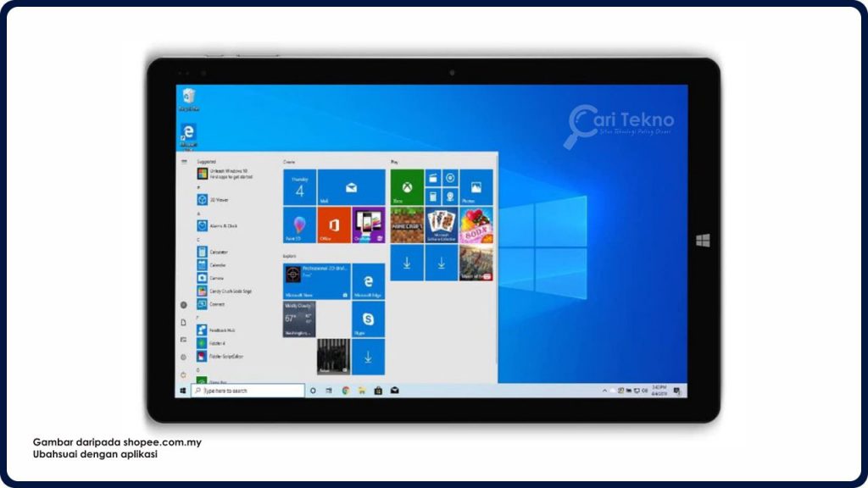868x488 pixels.
Task: Open Settings from the Start sidebar gear
Action: tap(183, 357)
